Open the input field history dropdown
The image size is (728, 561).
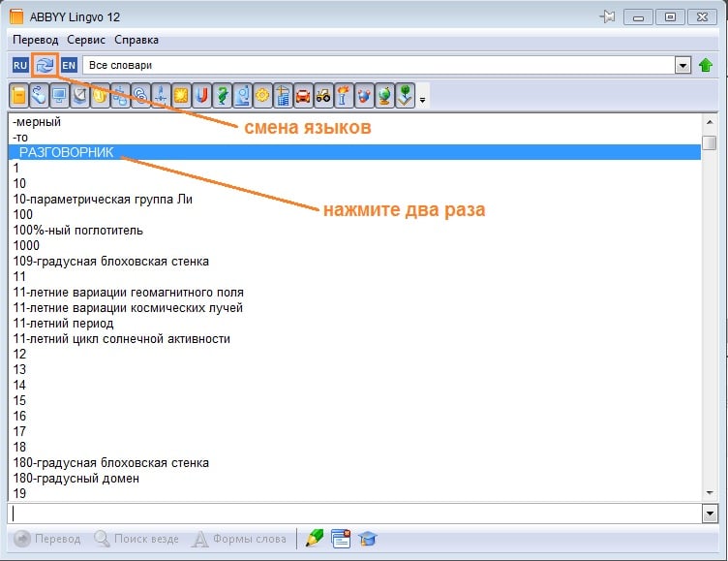click(710, 514)
